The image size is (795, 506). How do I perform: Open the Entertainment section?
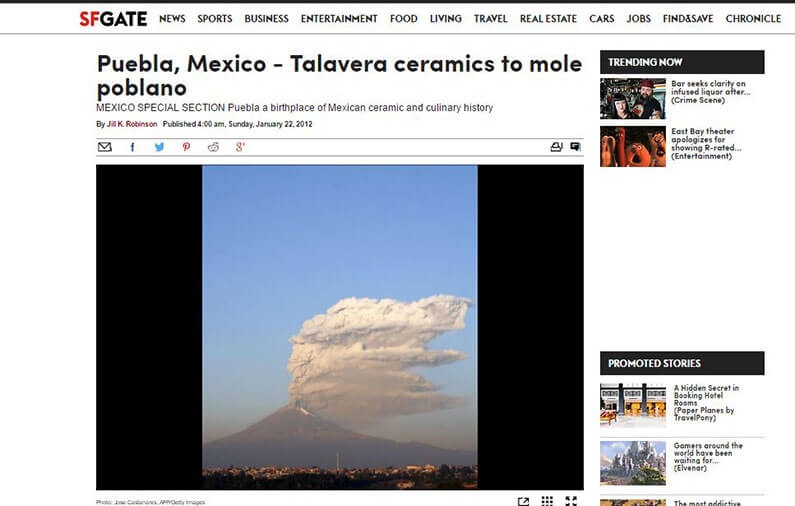pyautogui.click(x=339, y=19)
